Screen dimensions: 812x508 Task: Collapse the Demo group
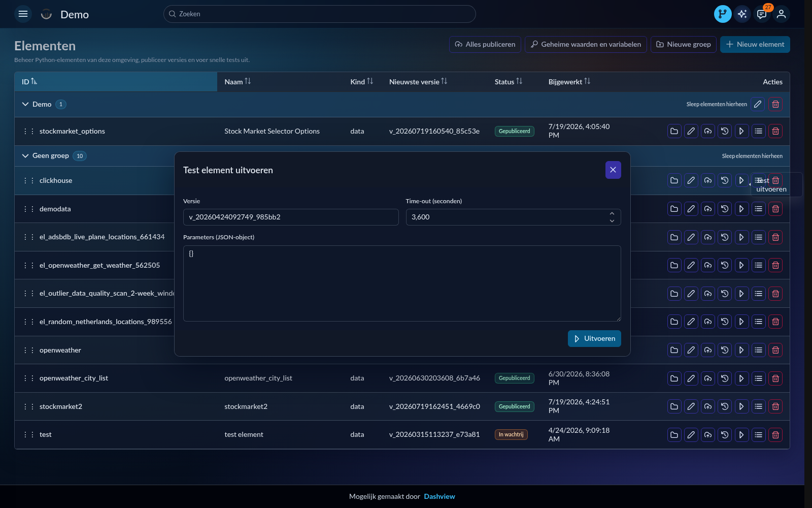coord(25,104)
